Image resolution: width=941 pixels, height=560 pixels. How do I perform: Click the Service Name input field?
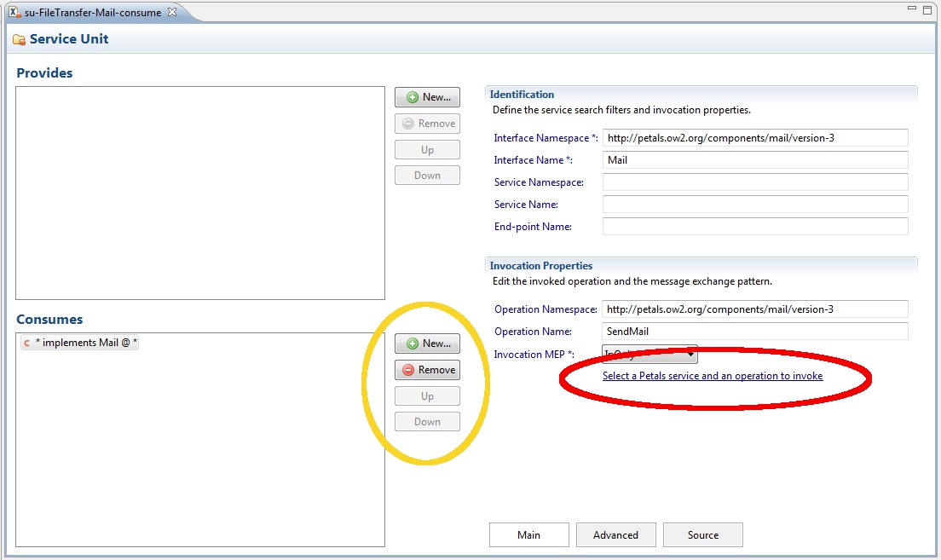click(754, 205)
